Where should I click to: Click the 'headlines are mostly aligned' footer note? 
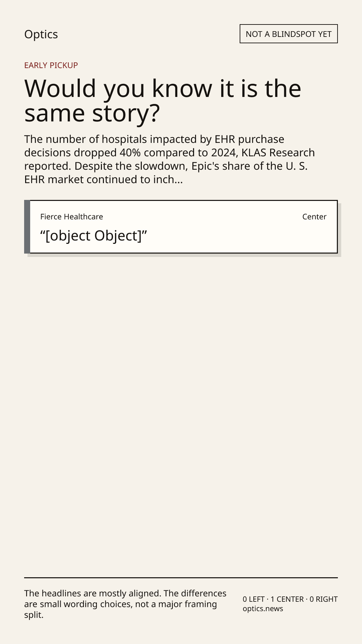click(x=125, y=604)
